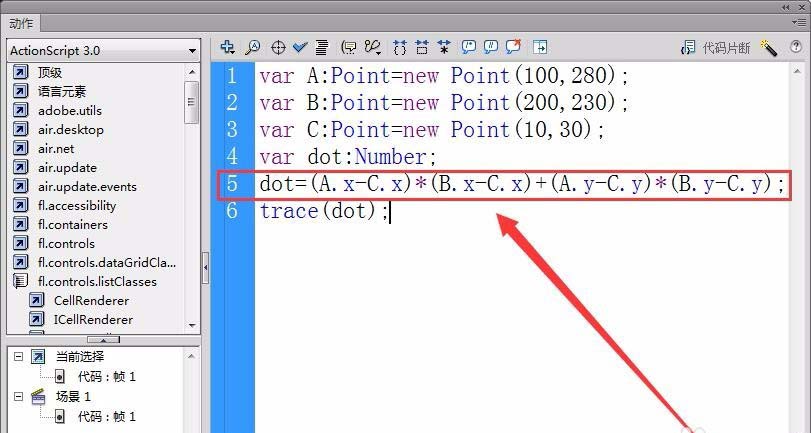The width and height of the screenshot is (811, 433).
Task: Select air.update package entry
Action: coord(67,168)
